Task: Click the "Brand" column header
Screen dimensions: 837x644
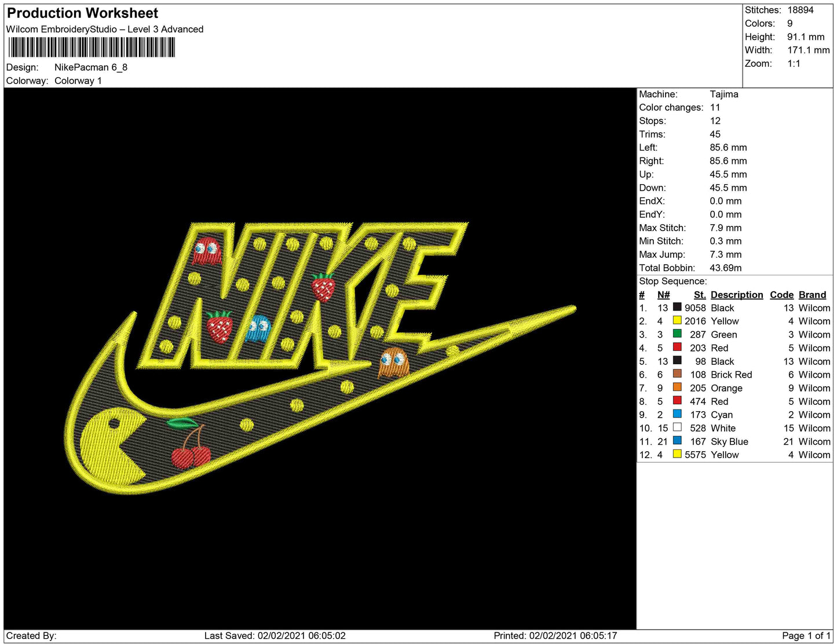Action: coord(813,294)
